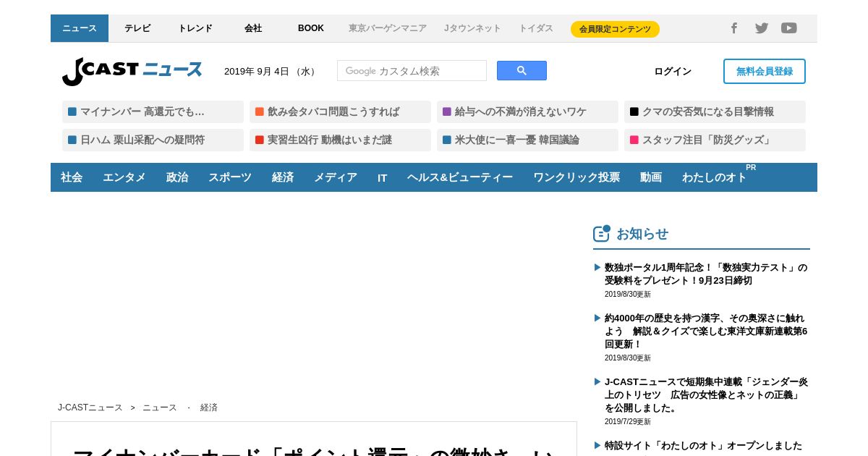This screenshot has width=868, height=456.
Task: Select the テレビ top tab
Action: (137, 28)
